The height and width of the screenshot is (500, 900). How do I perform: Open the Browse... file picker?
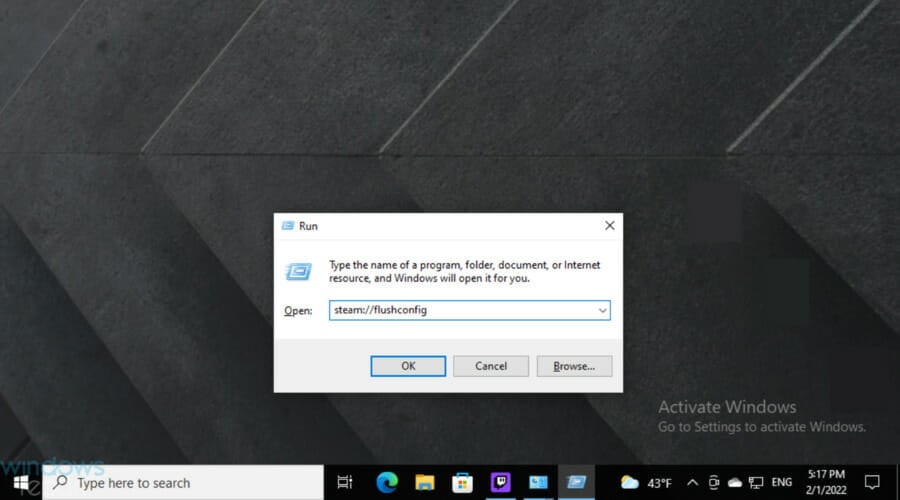pos(574,366)
